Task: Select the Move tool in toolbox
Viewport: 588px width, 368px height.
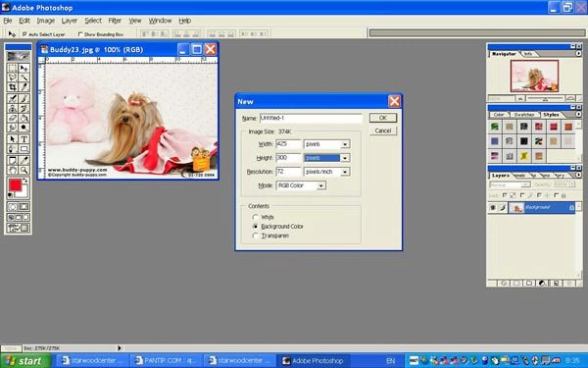Action: (24, 68)
